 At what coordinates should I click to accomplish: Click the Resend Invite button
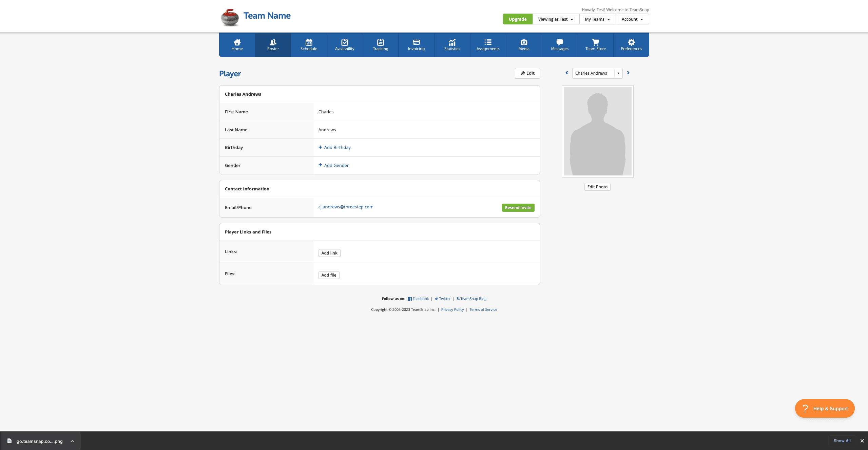pyautogui.click(x=518, y=208)
